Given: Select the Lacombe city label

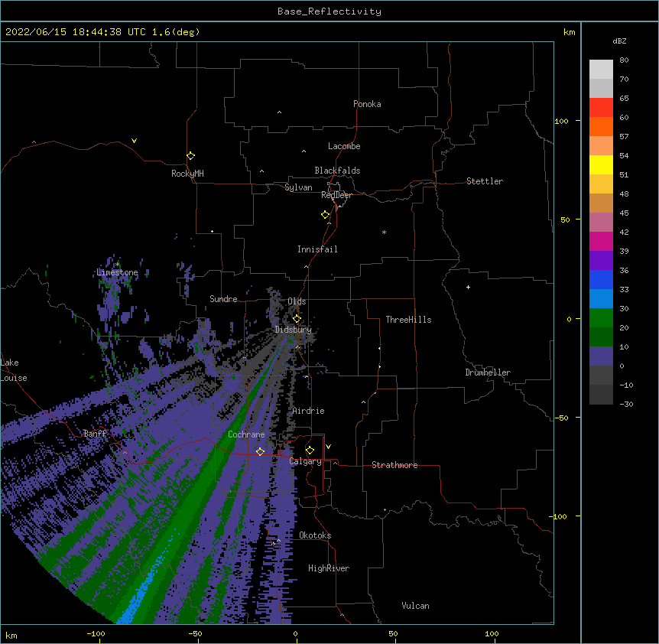Looking at the screenshot, I should click(344, 146).
